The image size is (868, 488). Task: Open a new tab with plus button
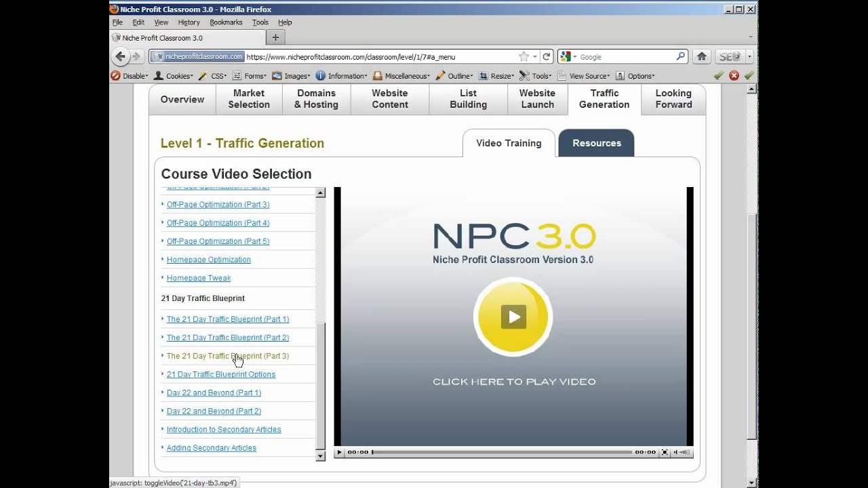(275, 37)
